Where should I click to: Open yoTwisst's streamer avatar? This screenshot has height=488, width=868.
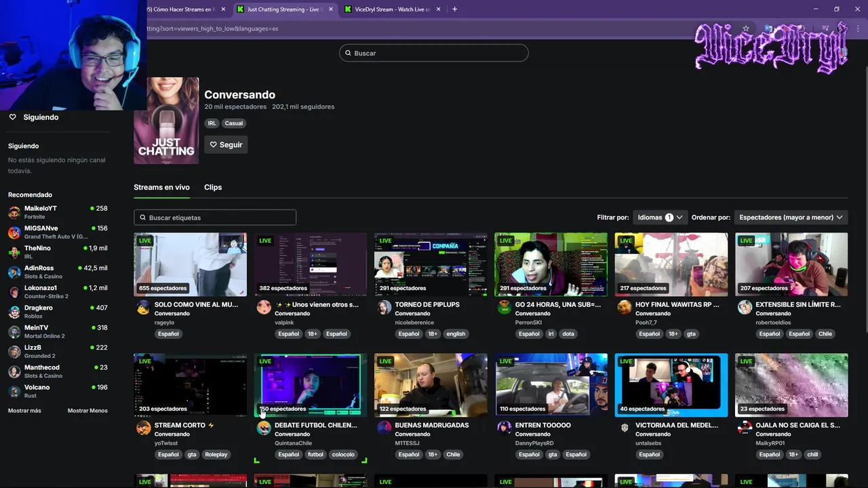pos(143,428)
